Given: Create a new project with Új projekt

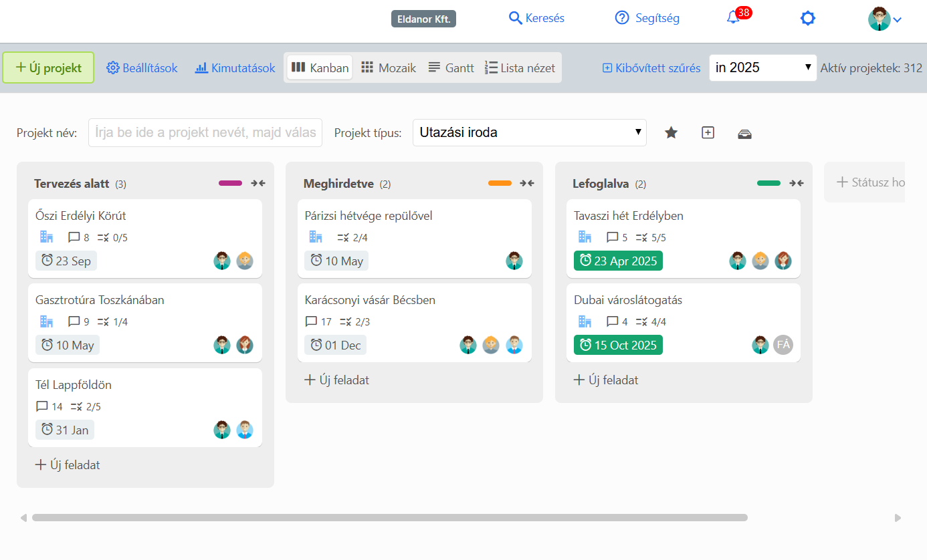Looking at the screenshot, I should (x=48, y=67).
